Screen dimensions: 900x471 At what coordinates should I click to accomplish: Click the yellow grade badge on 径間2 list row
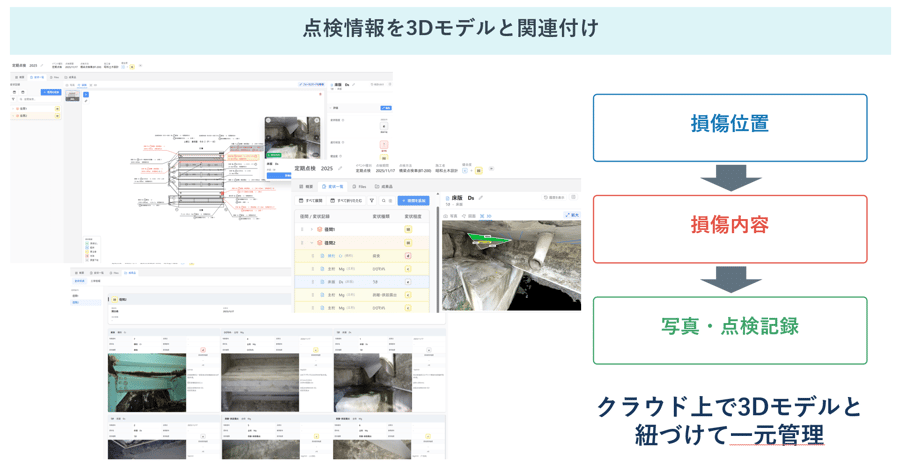click(x=408, y=243)
